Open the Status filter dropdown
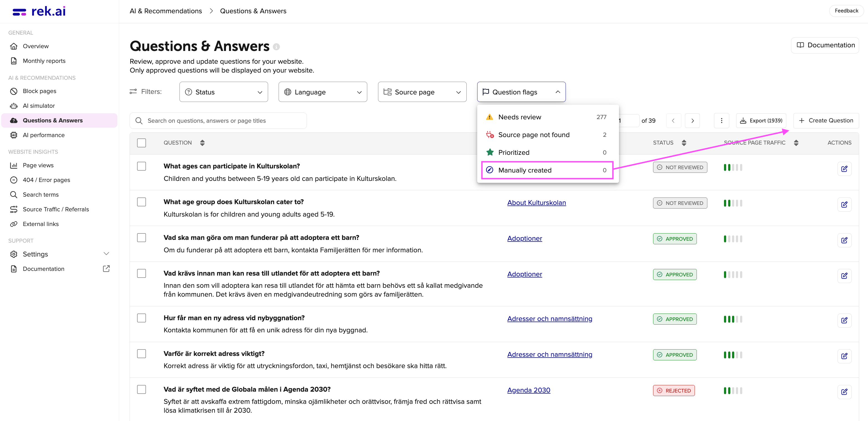Viewport: 868px width, 421px height. tap(224, 92)
